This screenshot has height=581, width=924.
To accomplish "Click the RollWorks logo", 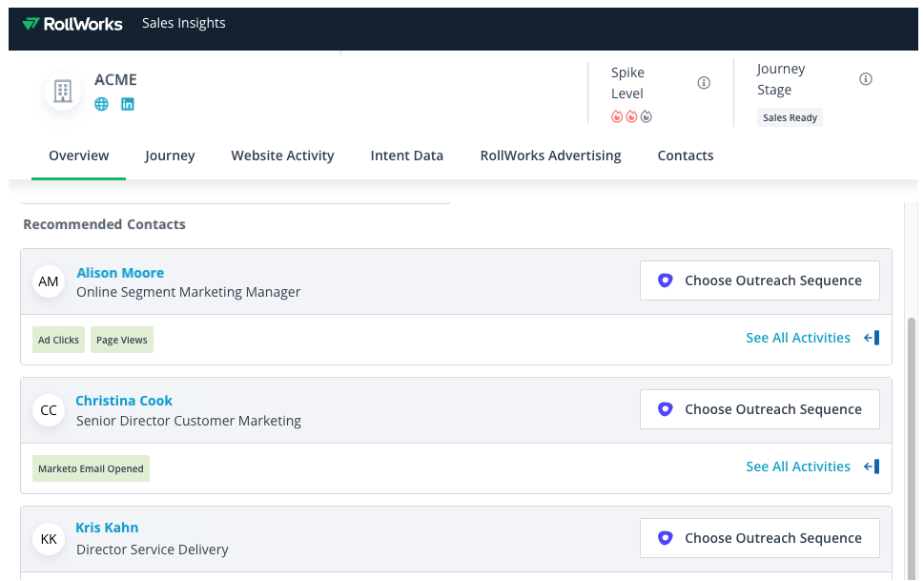I will [72, 24].
